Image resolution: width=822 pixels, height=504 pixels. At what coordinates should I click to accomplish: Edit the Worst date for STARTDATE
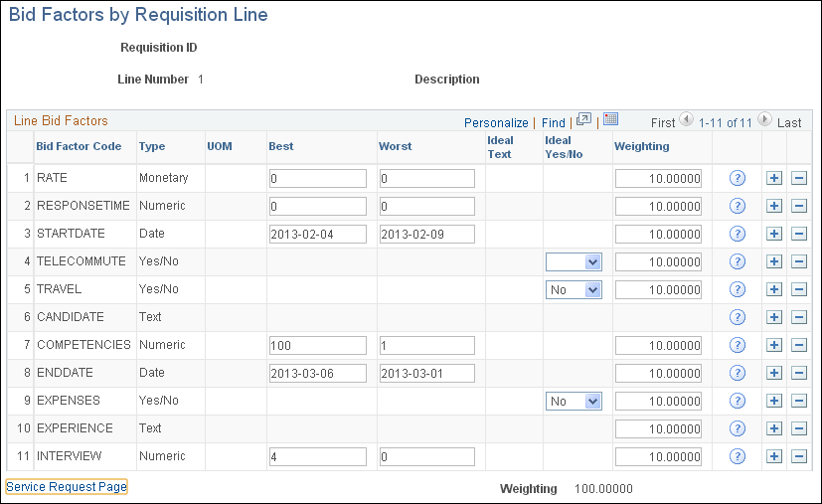tap(427, 234)
